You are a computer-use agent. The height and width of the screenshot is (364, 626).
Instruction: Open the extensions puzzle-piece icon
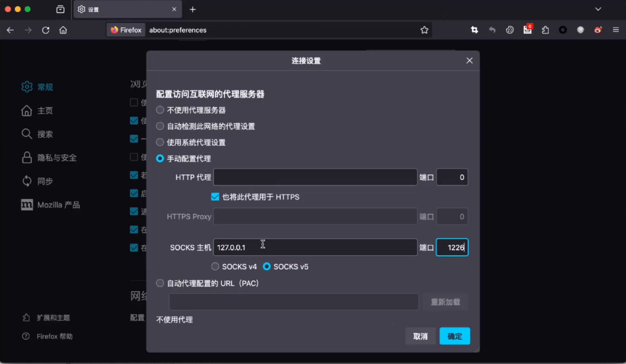[x=545, y=30]
